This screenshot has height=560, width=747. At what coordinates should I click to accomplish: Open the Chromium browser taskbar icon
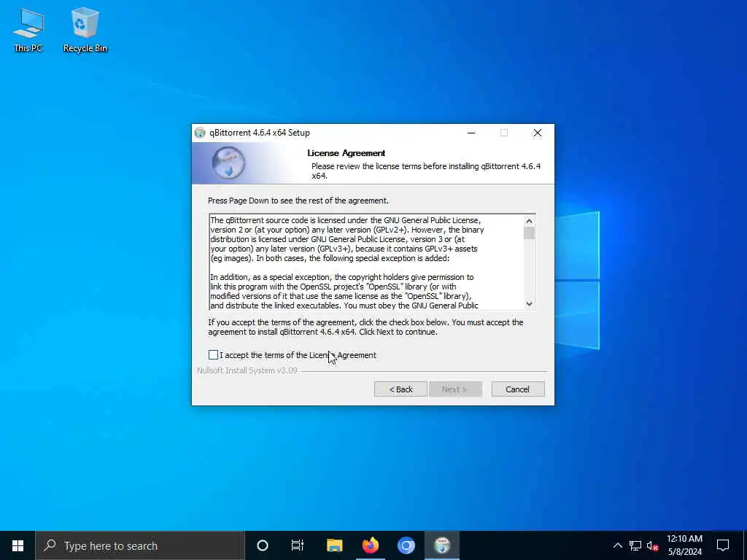406,545
